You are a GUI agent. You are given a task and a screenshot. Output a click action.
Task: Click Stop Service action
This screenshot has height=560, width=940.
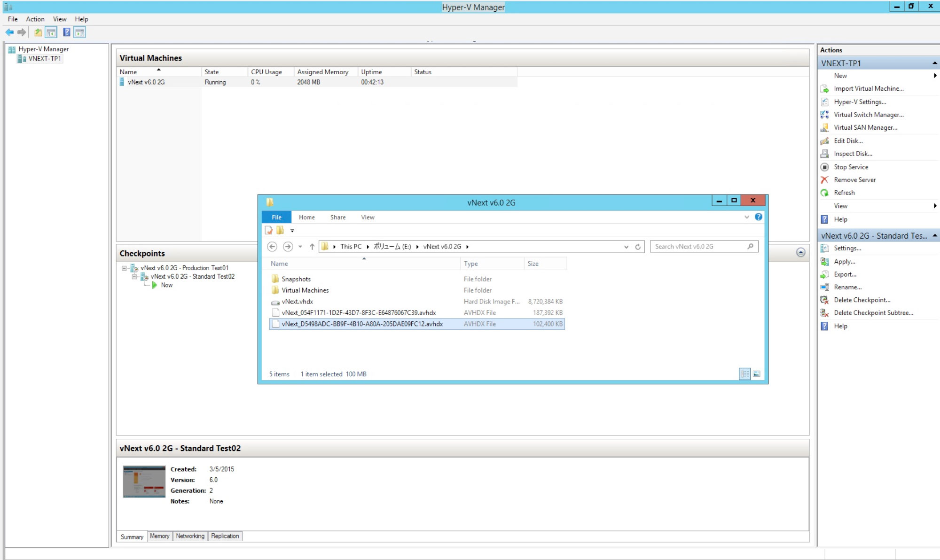[x=851, y=167]
